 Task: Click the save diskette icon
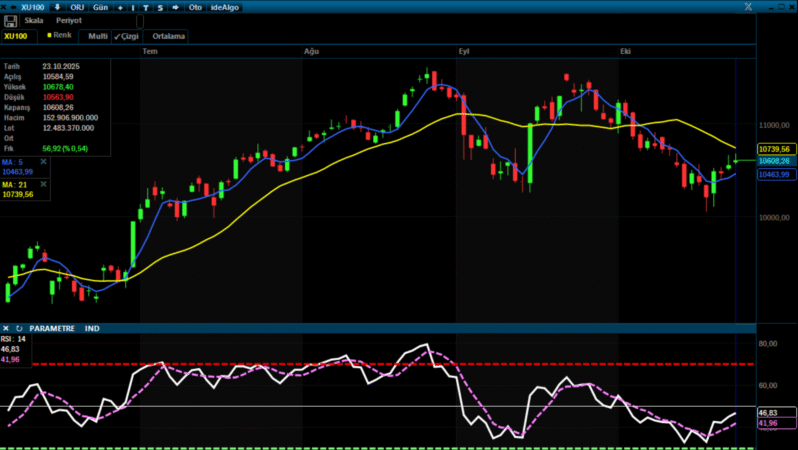(10, 21)
